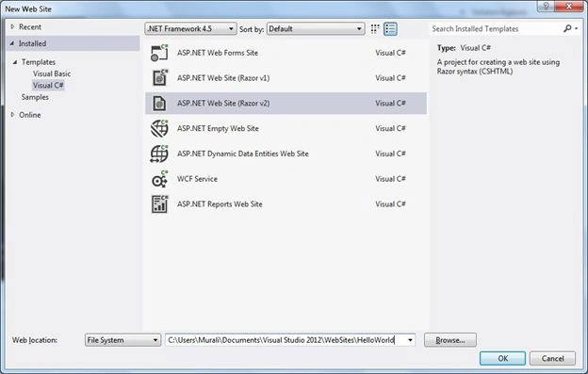Expand the Recent node

12,26
